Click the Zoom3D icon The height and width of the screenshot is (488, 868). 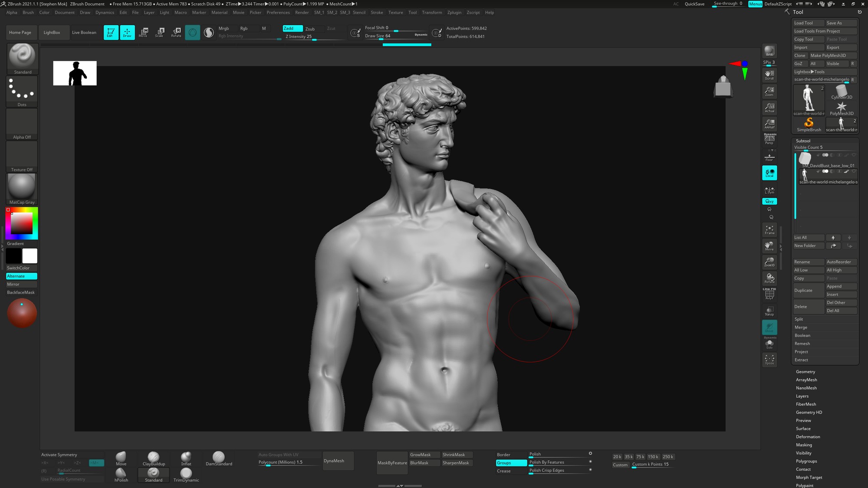click(769, 262)
